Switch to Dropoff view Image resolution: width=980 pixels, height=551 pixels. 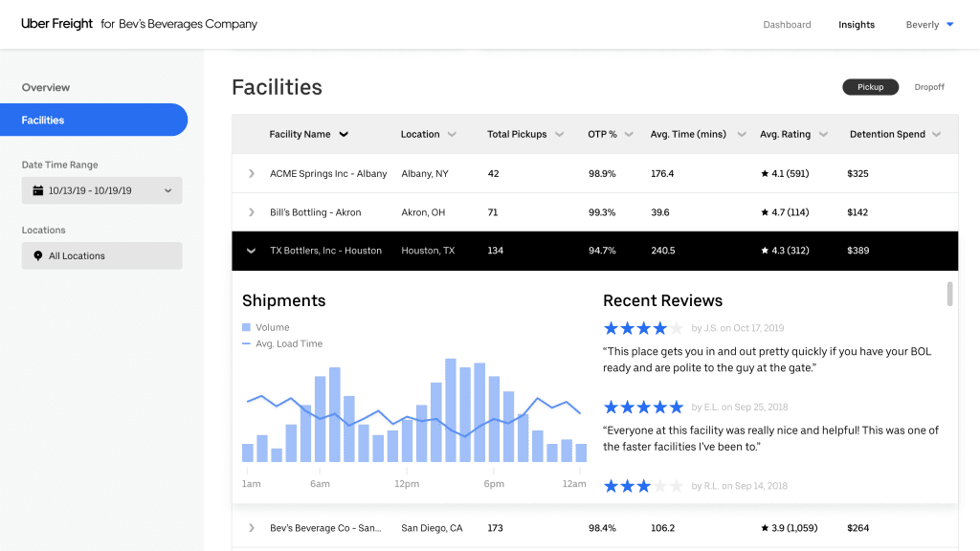tap(928, 86)
